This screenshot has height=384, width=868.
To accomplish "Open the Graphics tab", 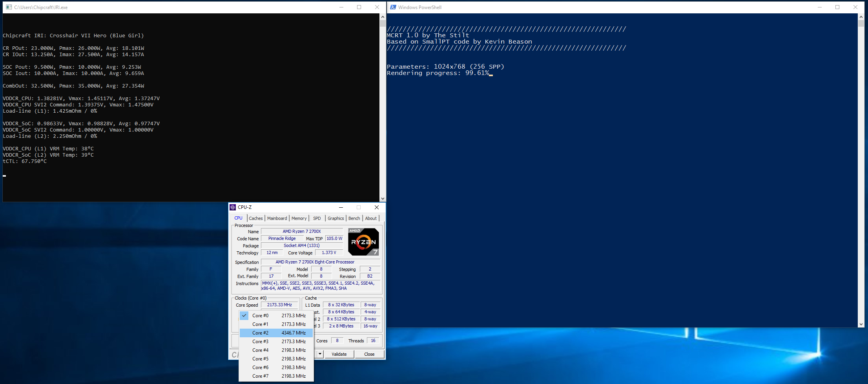I will pyautogui.click(x=336, y=218).
